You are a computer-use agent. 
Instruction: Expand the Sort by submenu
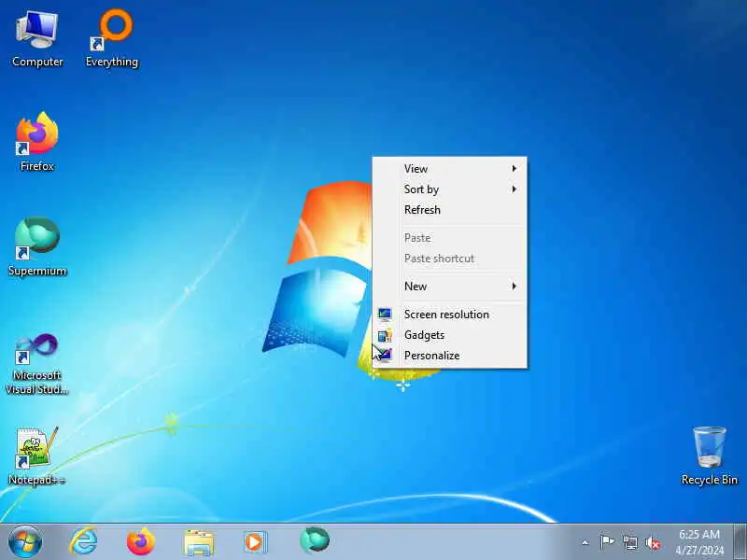click(450, 189)
